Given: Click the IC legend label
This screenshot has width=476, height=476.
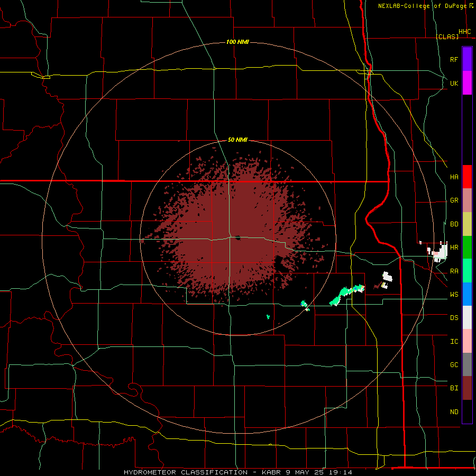Looking at the screenshot, I should pyautogui.click(x=454, y=342).
